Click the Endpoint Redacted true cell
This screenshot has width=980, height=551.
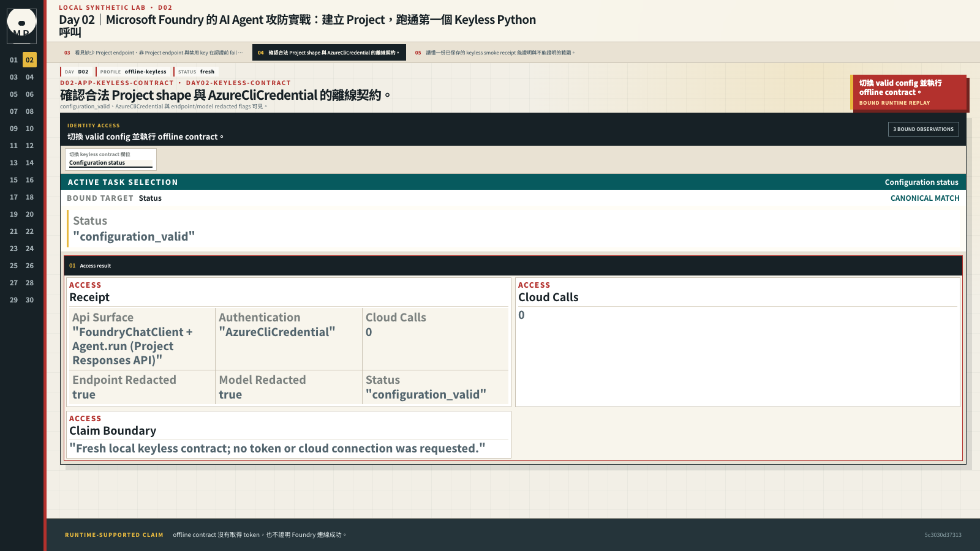click(x=141, y=387)
